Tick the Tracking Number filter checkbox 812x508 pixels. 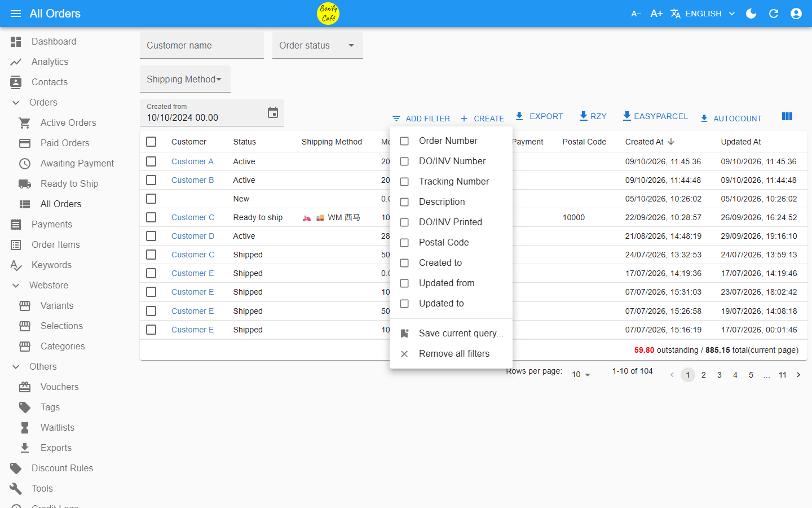coord(404,182)
